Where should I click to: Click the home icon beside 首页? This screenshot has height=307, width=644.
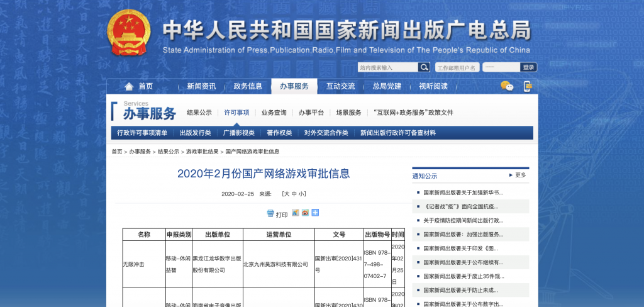tap(129, 87)
